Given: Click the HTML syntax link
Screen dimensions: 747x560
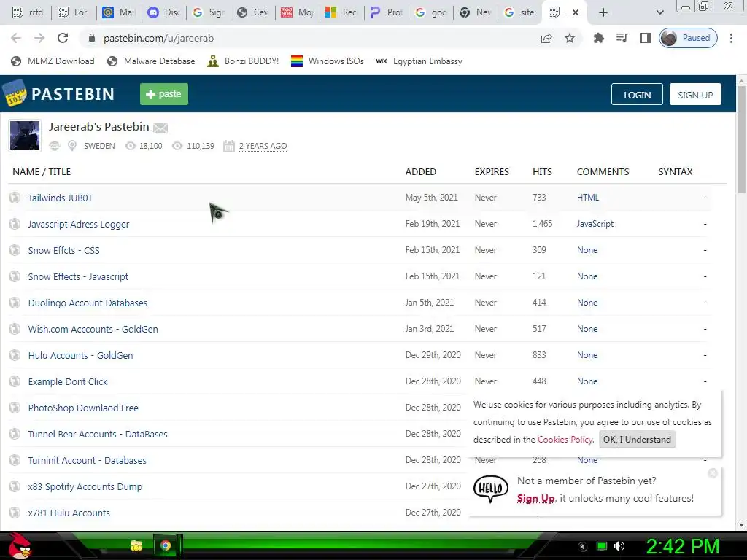Looking at the screenshot, I should coord(588,197).
